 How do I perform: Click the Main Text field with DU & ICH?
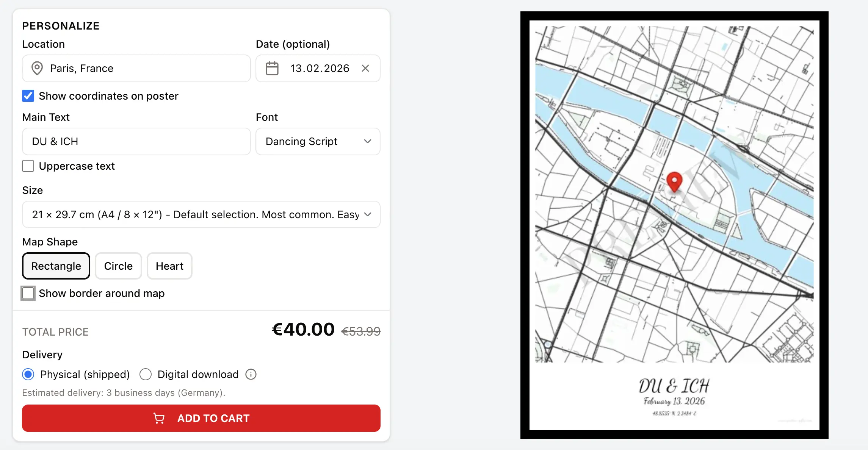tap(136, 141)
